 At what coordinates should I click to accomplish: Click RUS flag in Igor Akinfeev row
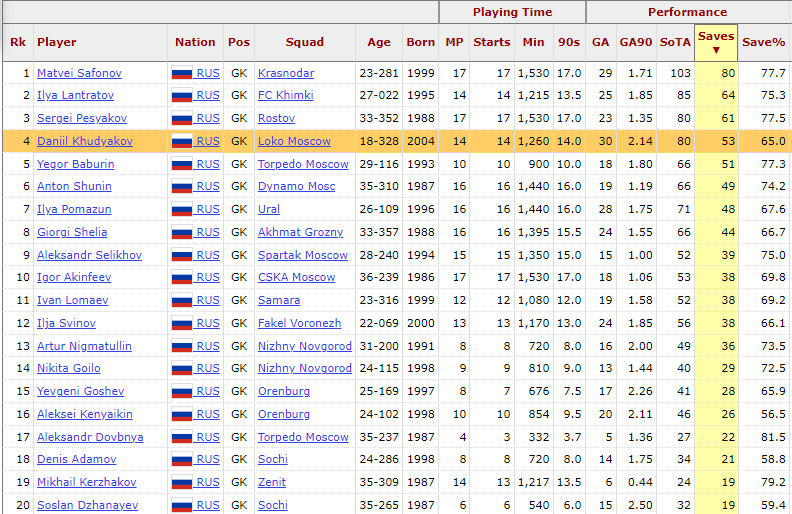(x=182, y=278)
